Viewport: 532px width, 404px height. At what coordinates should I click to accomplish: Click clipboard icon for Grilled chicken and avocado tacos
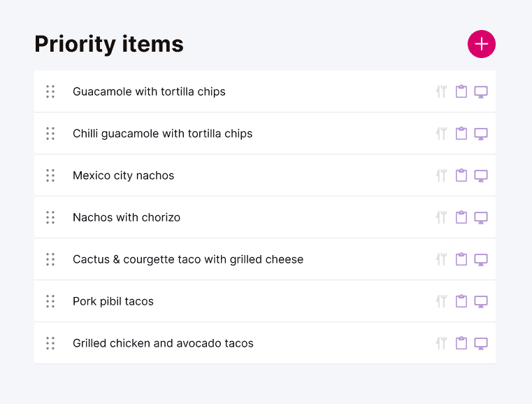click(461, 343)
